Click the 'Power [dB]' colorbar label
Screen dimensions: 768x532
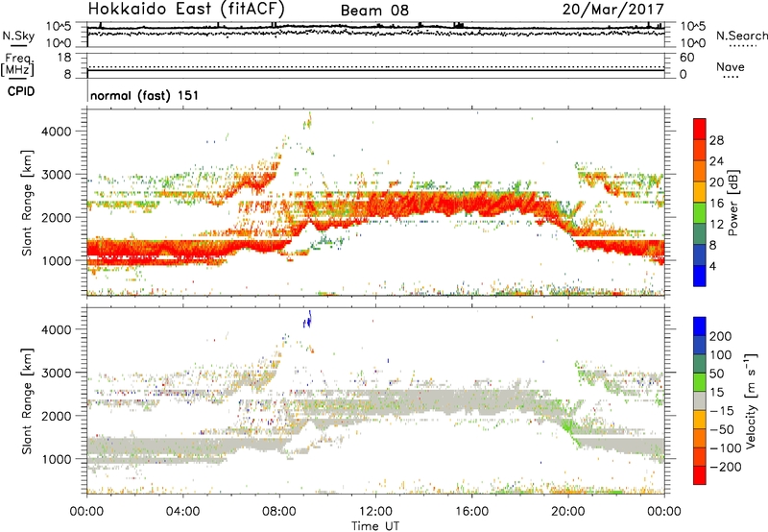tap(733, 203)
